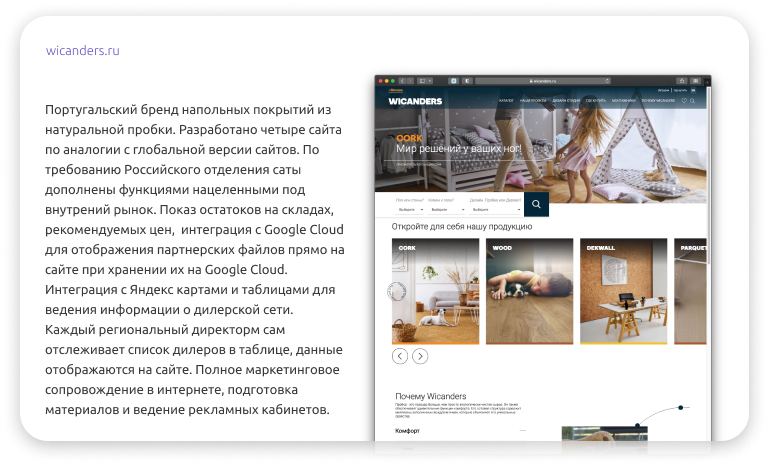
Task: Click the heart favorites icon
Action: (684, 101)
